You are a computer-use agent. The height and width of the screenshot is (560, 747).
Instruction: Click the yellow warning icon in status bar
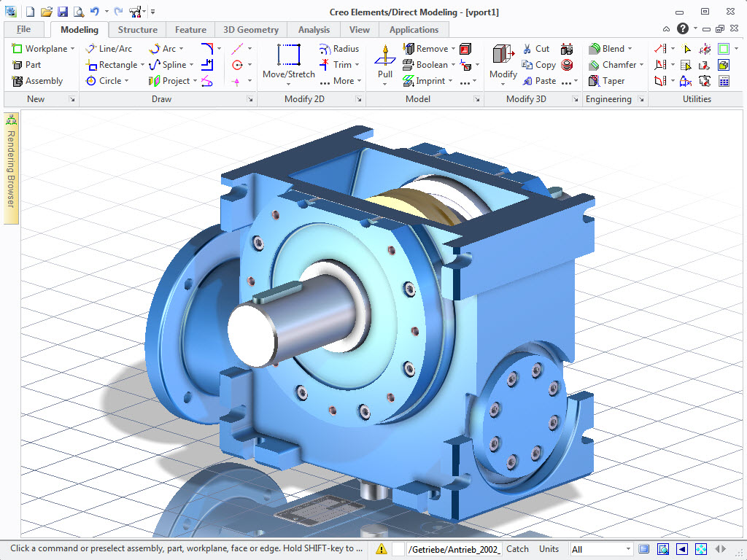tap(382, 549)
